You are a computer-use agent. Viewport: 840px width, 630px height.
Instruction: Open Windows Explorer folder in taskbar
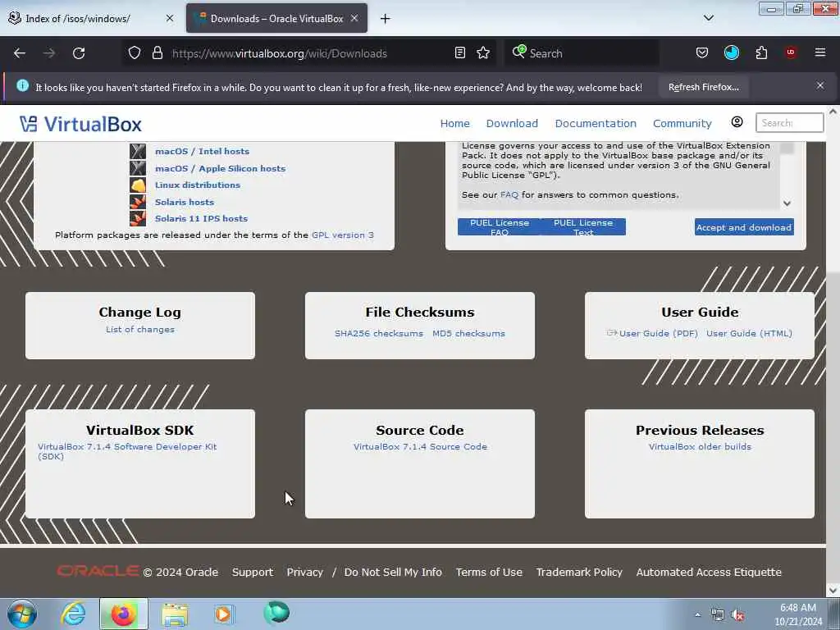[x=175, y=614]
